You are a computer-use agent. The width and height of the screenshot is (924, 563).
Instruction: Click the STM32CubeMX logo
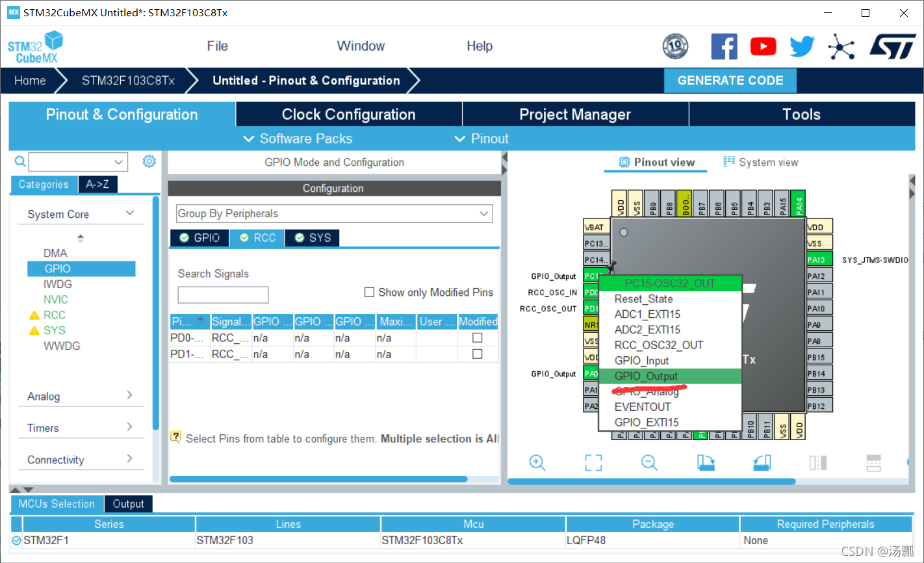36,47
